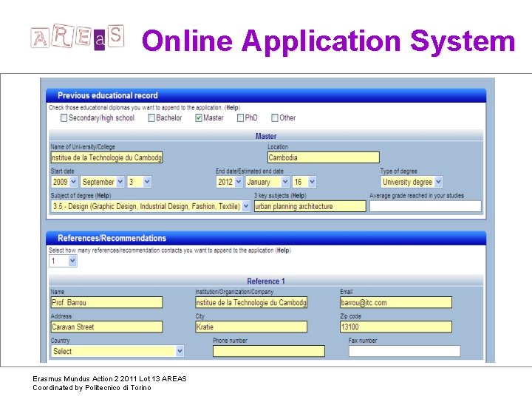
Task: Click the Average grade input field
Action: pos(426,206)
